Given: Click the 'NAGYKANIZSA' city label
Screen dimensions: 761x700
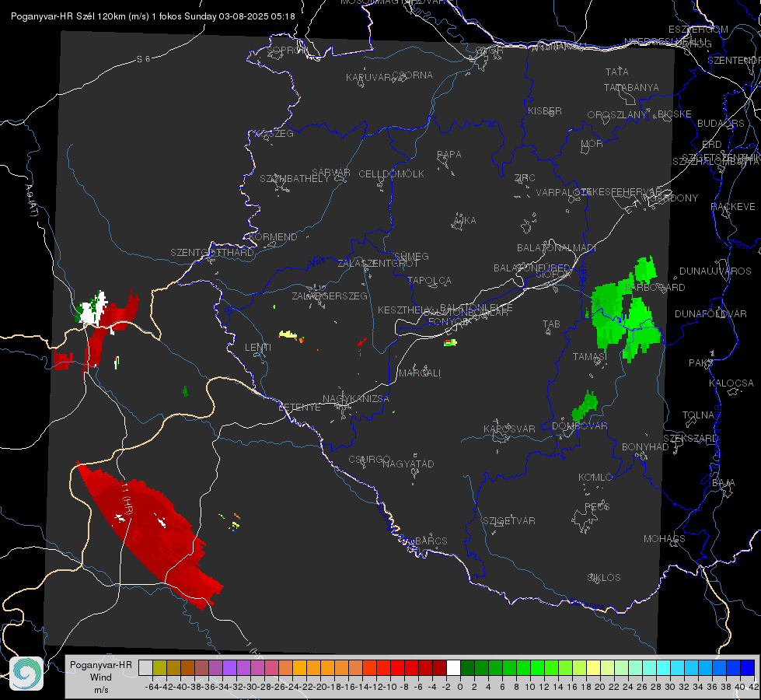Looking at the screenshot, I should click(x=356, y=399).
